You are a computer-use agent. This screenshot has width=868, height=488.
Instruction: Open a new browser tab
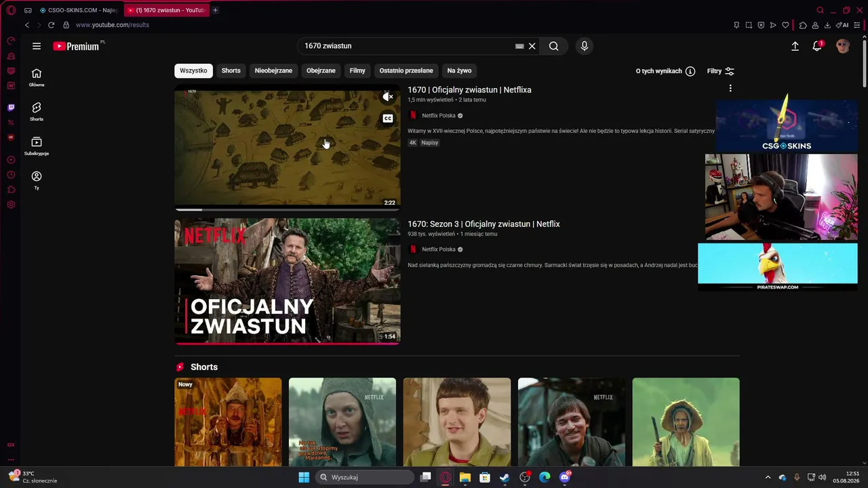(x=215, y=10)
